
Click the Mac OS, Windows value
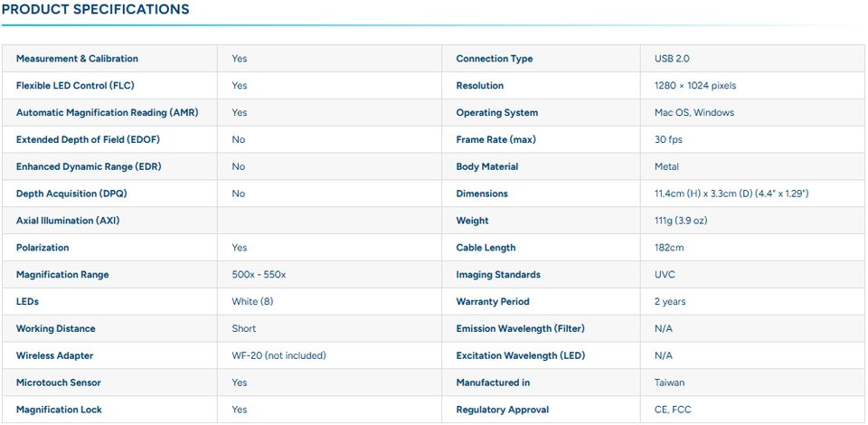694,113
